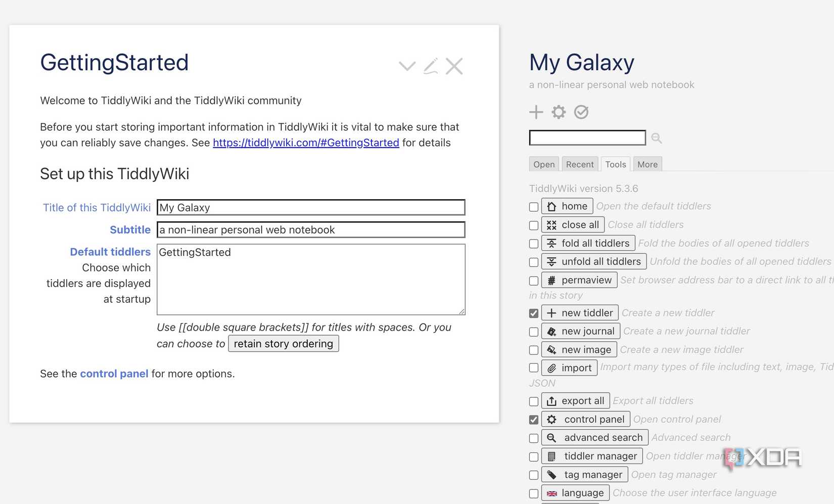This screenshot has height=504, width=834.
Task: Collapse GettingStarted with the chevron
Action: click(406, 66)
